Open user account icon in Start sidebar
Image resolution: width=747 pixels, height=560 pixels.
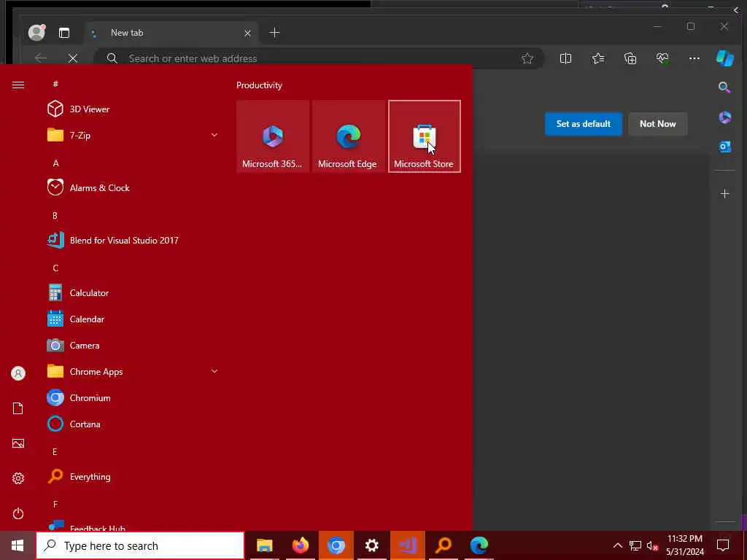click(x=18, y=373)
